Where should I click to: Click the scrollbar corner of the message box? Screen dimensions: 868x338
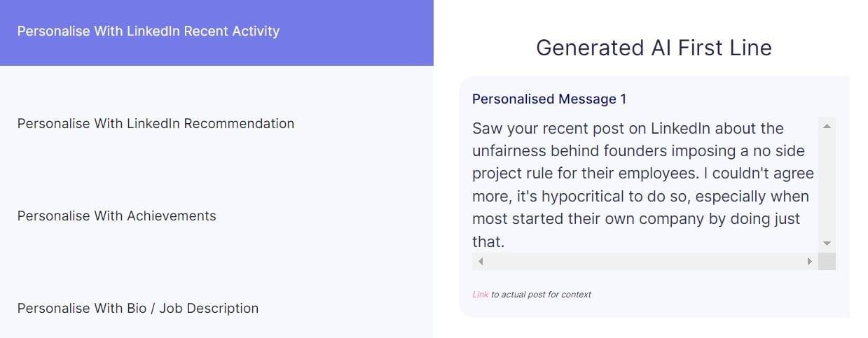(827, 262)
